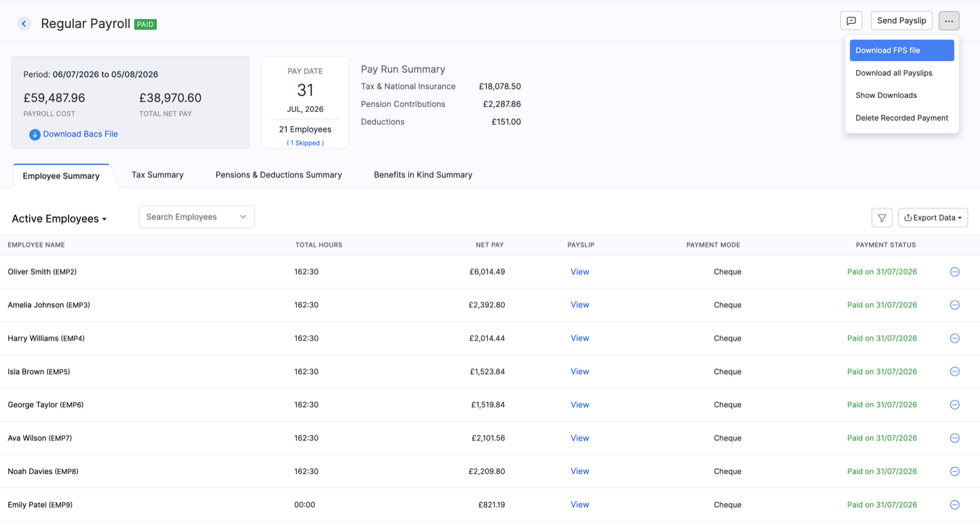
Task: Open row actions for George Taylor
Action: click(x=955, y=405)
